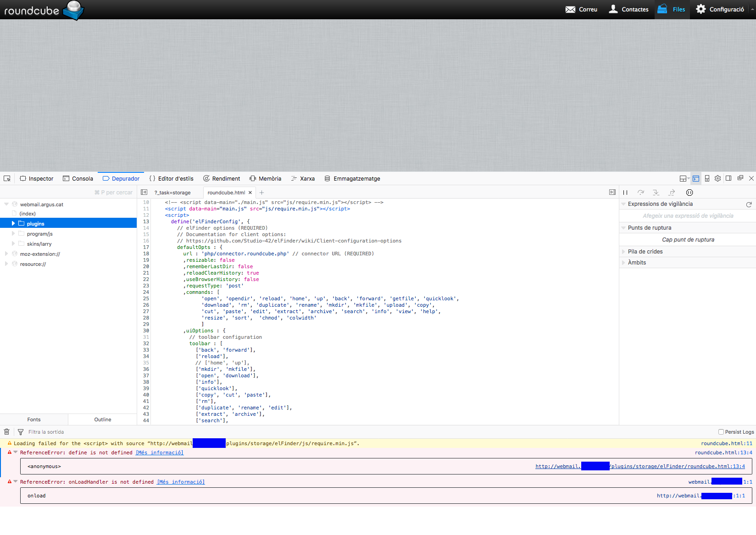Pause the debugger execution
This screenshot has width=756, height=535.
pos(625,193)
